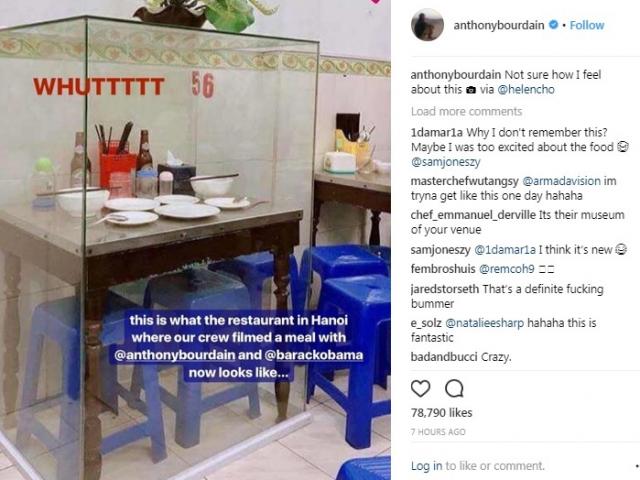
Task: Open chef_emmanuel_derville's profile
Action: [473, 215]
